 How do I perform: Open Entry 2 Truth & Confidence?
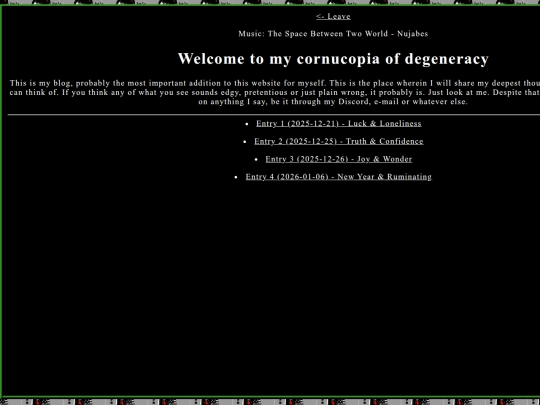339,141
